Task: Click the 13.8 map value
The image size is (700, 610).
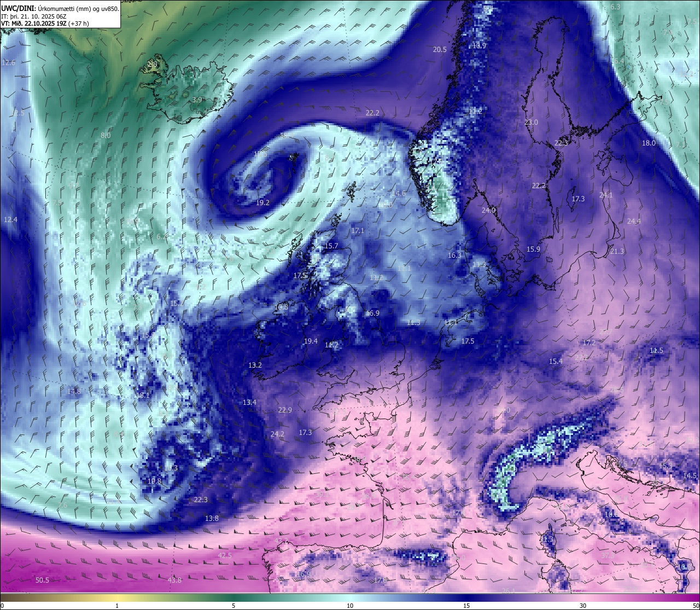Action: (212, 519)
